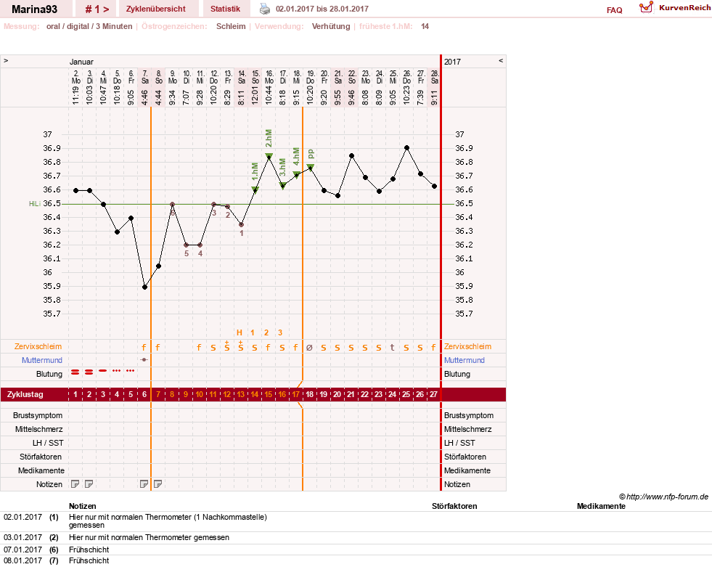Viewport: 712px width, 588px height.
Task: Open the KurvenReich logo link
Action: (675, 8)
